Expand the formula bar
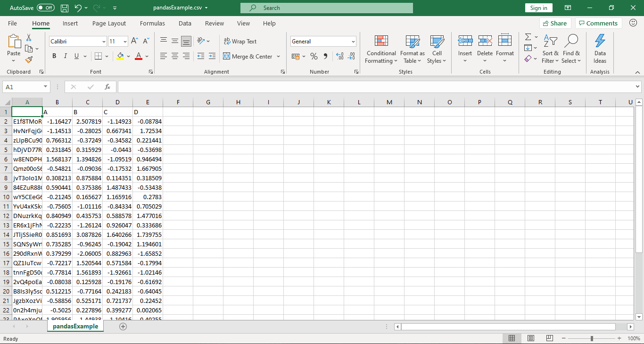This screenshot has height=344, width=644. click(x=638, y=87)
